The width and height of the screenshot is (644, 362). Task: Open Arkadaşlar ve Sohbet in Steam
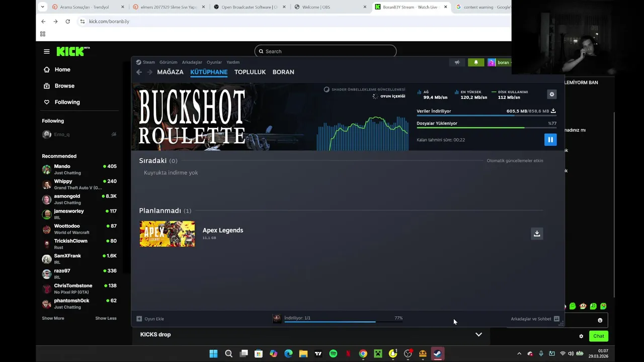[x=535, y=319]
